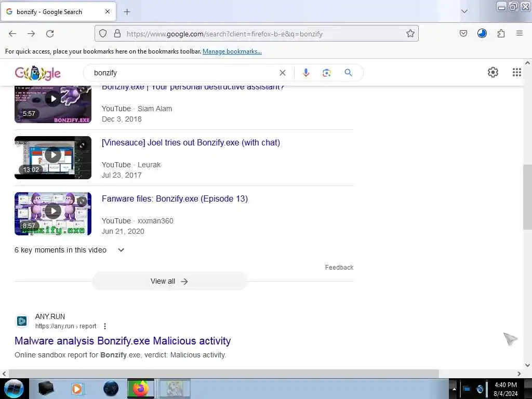
Task: Go forward to the next page
Action: coord(31,34)
